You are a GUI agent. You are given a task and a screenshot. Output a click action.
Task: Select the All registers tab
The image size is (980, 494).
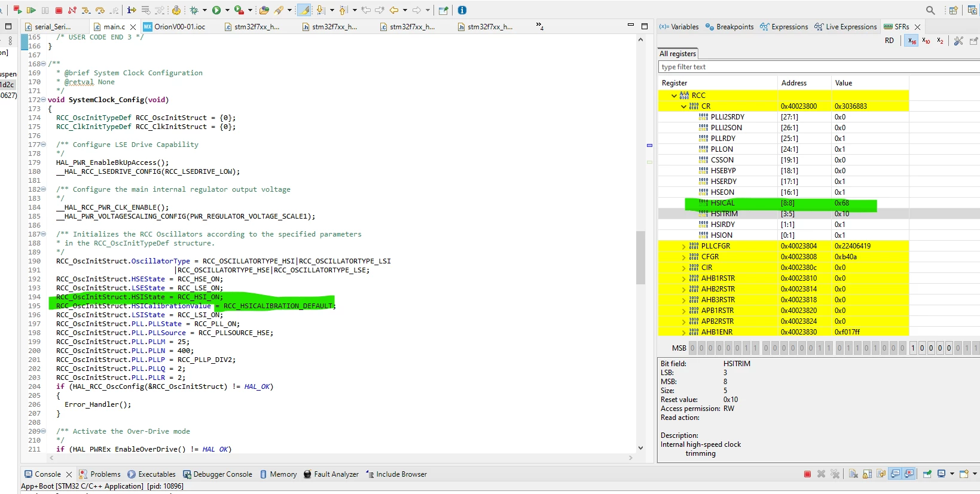click(x=677, y=54)
